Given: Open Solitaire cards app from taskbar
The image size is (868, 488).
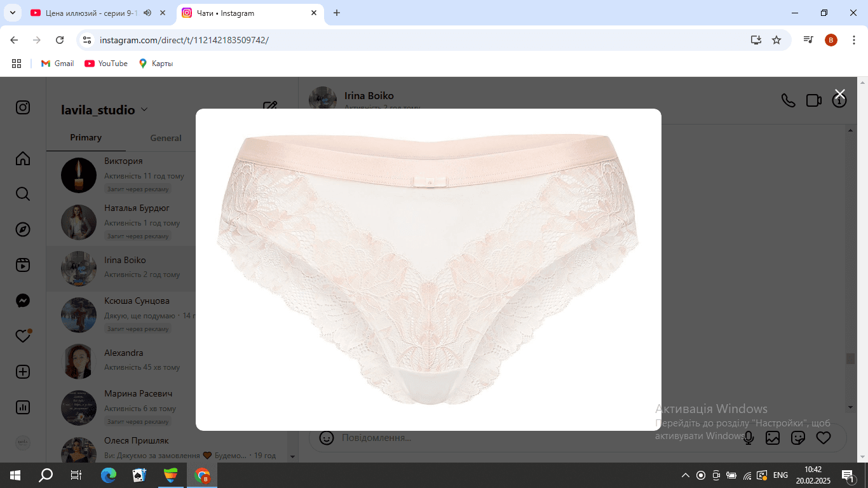Looking at the screenshot, I should (x=139, y=475).
